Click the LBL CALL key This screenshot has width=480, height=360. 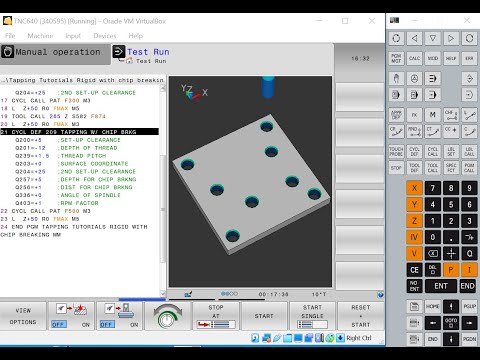(x=469, y=152)
